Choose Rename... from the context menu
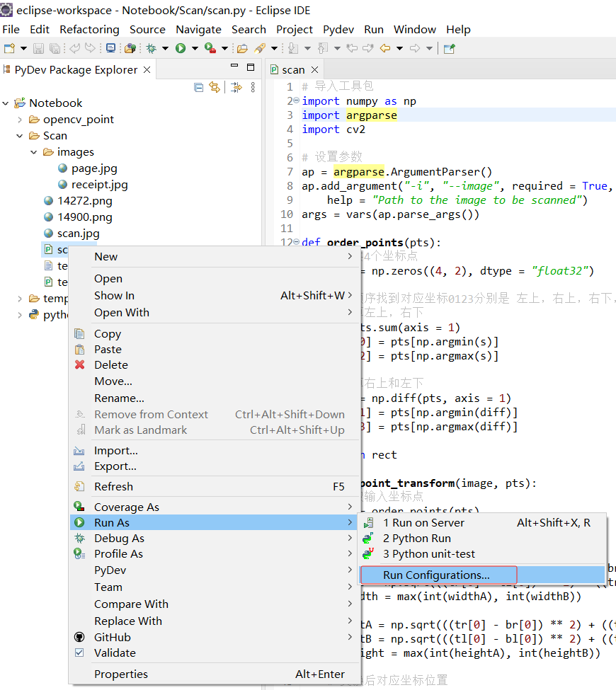616x690 pixels. 215,398
